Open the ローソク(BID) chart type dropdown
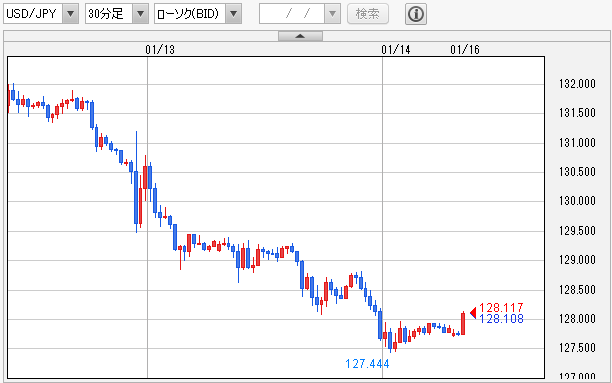 (198, 14)
